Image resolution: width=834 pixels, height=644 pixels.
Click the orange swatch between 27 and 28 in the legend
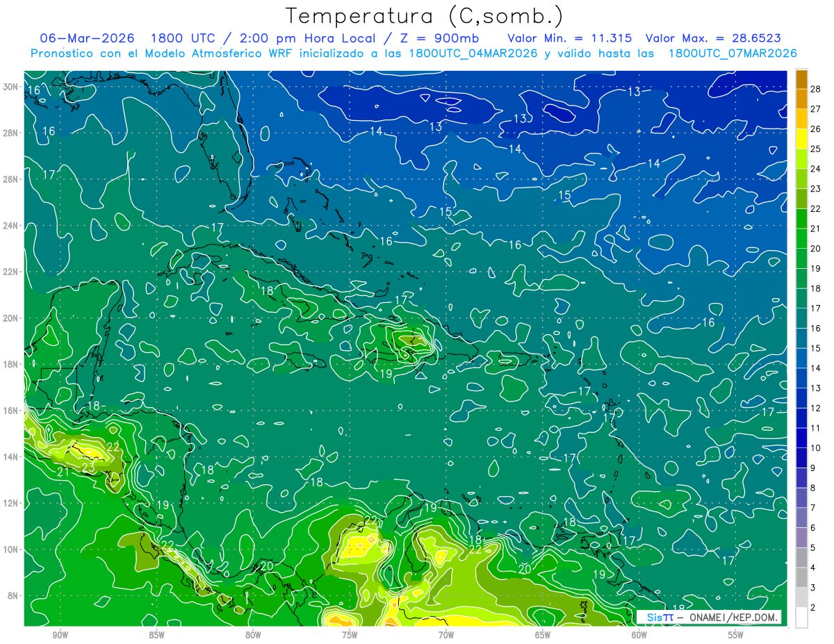(x=801, y=99)
